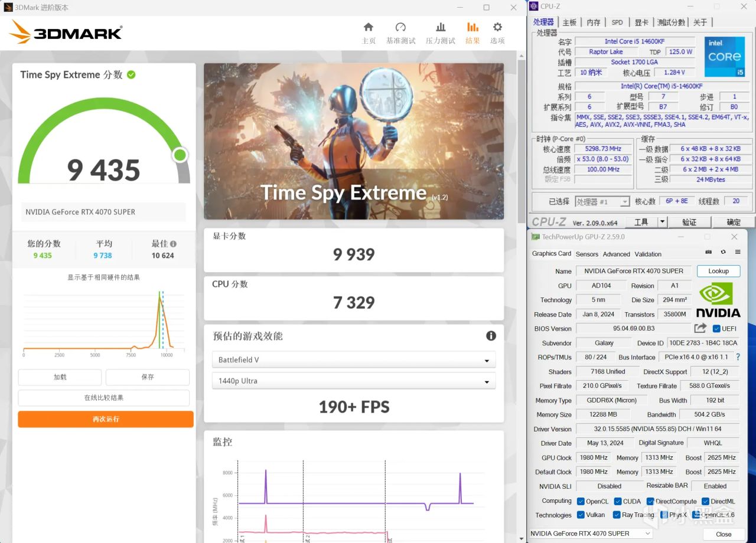The height and width of the screenshot is (543, 756).
Task: Click the Lookup button in GPU-Z
Action: tap(718, 271)
